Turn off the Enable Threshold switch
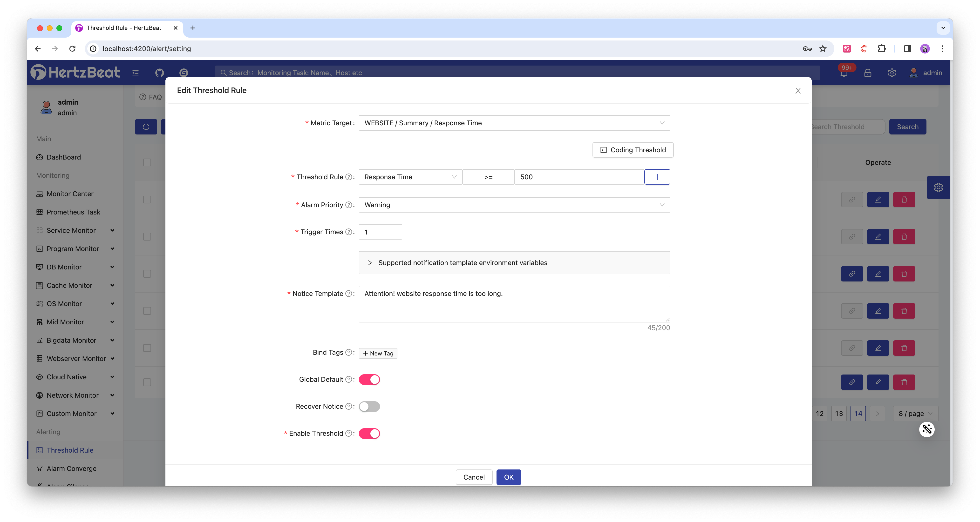 tap(369, 433)
